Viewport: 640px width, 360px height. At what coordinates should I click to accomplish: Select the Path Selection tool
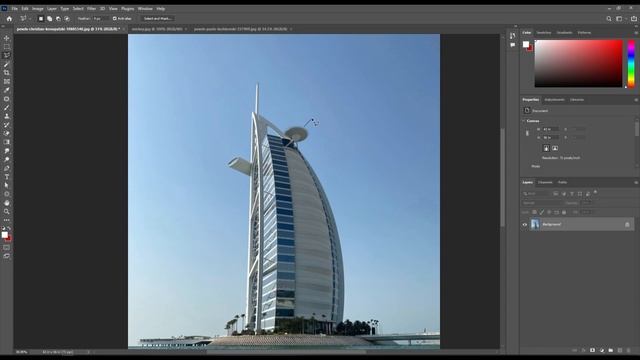point(7,185)
